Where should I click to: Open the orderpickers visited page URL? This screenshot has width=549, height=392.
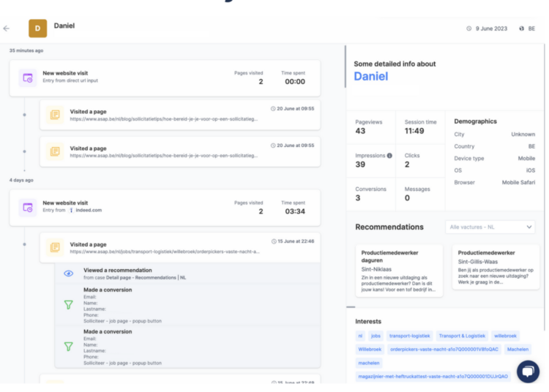[165, 252]
